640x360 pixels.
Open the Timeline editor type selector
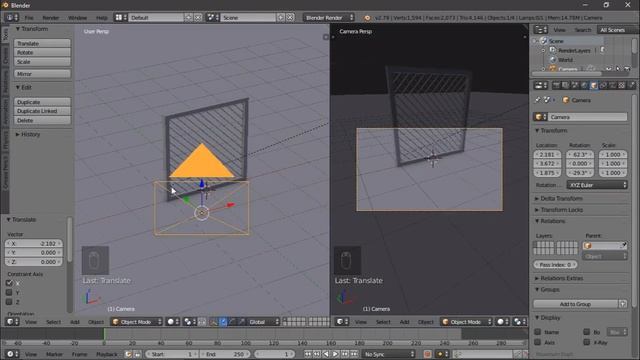(x=12, y=354)
